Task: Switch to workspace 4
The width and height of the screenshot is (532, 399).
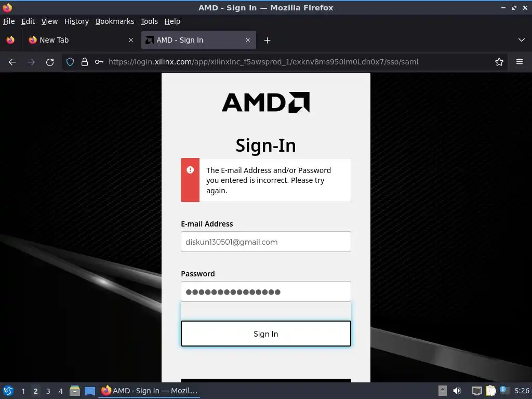Action: [61, 391]
